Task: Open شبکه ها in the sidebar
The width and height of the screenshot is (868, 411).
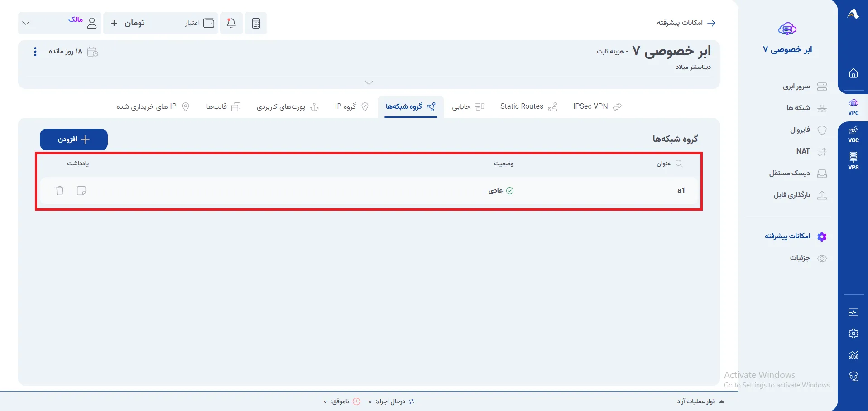Action: click(806, 108)
